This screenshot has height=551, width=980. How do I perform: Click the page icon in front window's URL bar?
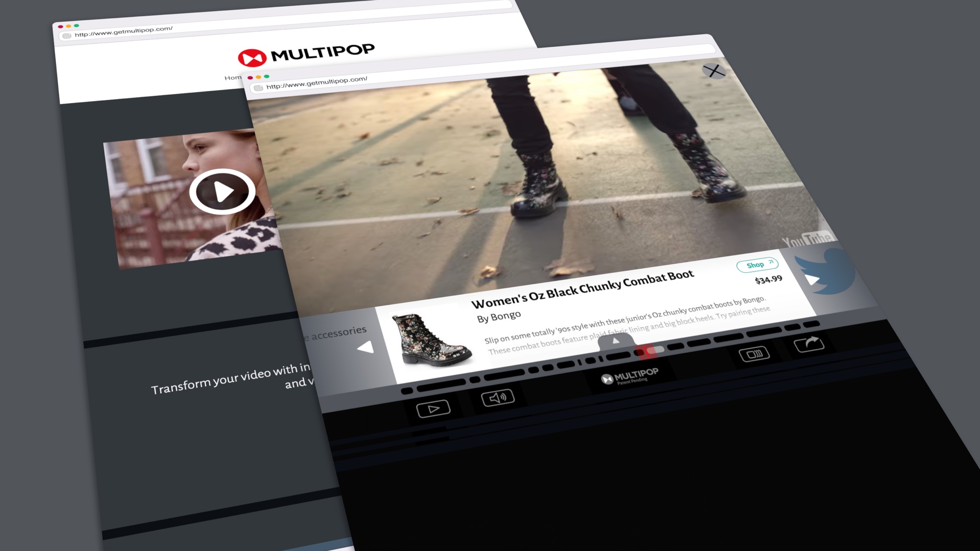pos(258,88)
